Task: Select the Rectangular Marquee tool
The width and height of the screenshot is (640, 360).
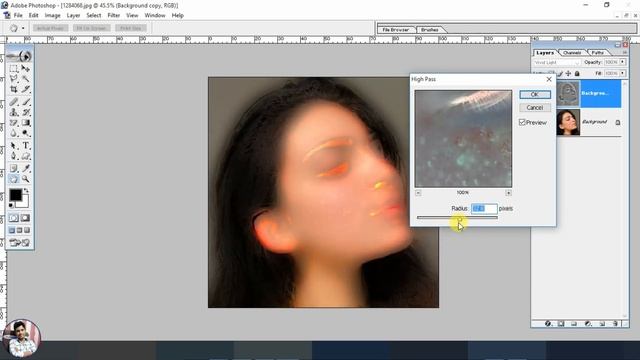Action: coord(13,68)
